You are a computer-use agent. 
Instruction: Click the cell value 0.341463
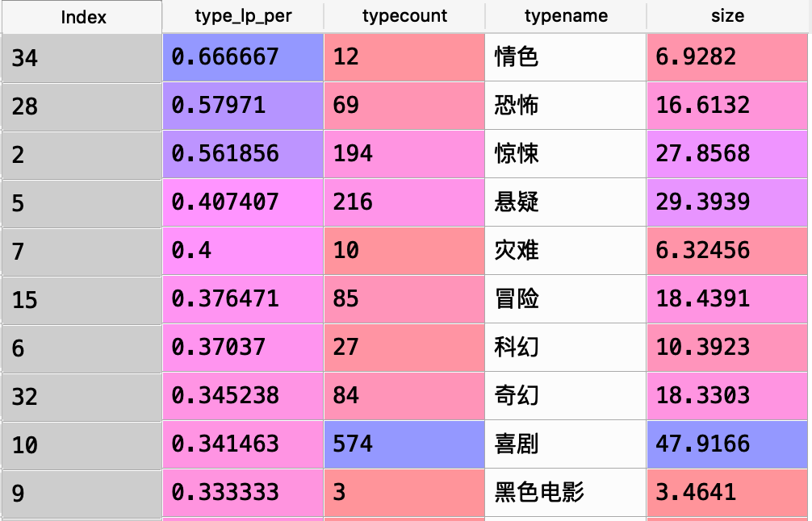coord(243,444)
